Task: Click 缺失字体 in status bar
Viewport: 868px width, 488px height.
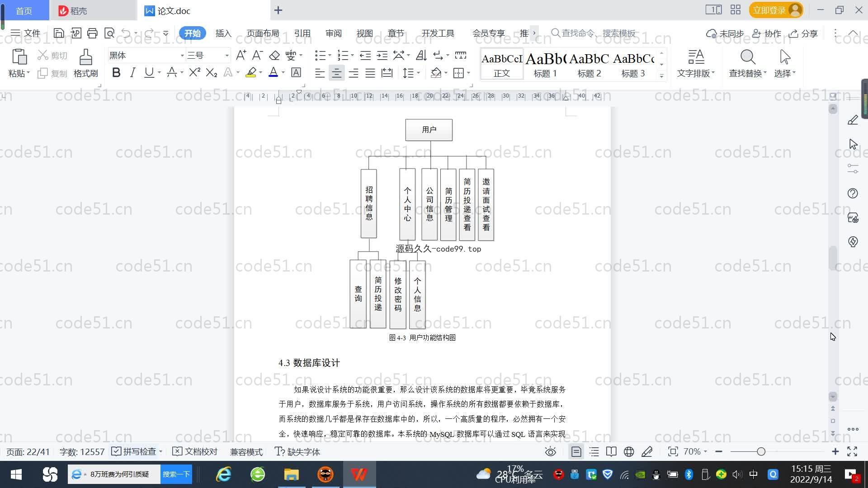Action: point(297,451)
